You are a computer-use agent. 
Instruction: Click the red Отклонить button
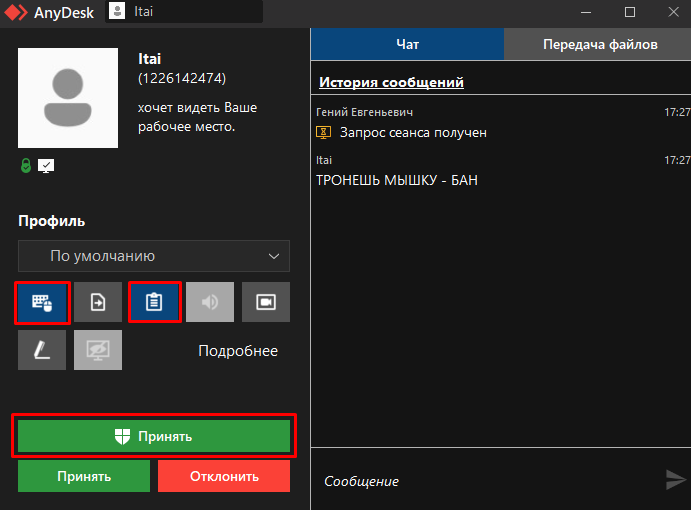(x=223, y=476)
